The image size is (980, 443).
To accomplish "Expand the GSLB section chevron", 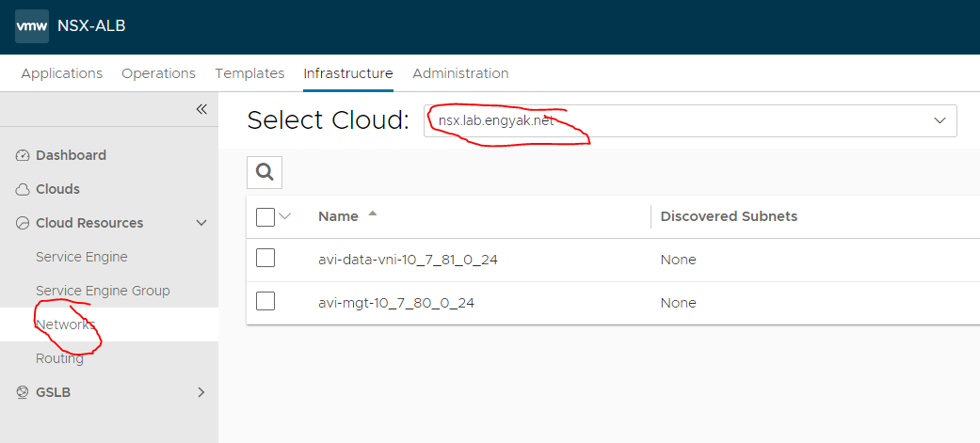I will [201, 392].
